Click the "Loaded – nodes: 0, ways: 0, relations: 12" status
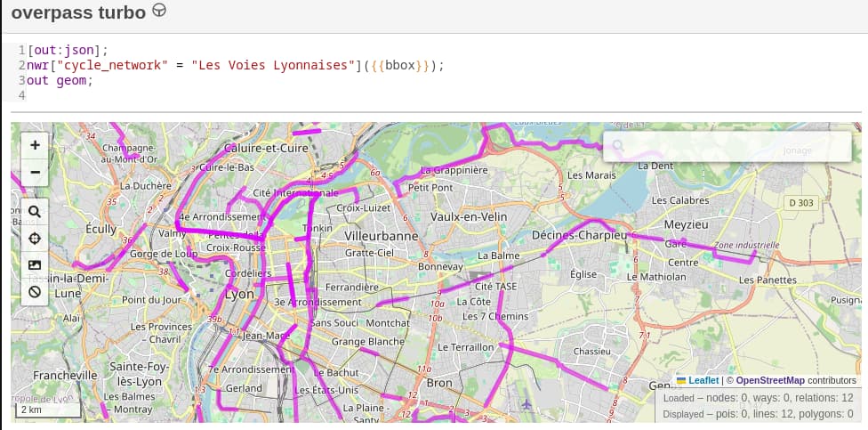 tap(759, 399)
